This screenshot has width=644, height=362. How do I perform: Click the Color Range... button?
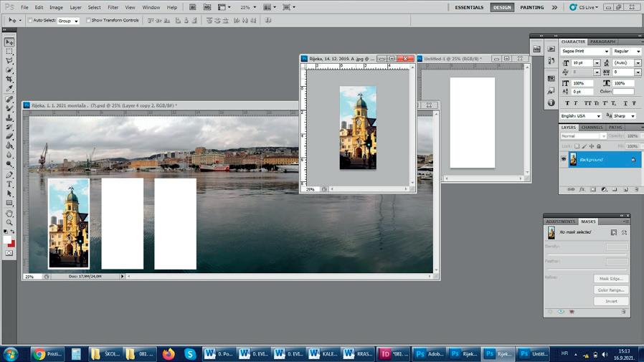click(x=611, y=290)
